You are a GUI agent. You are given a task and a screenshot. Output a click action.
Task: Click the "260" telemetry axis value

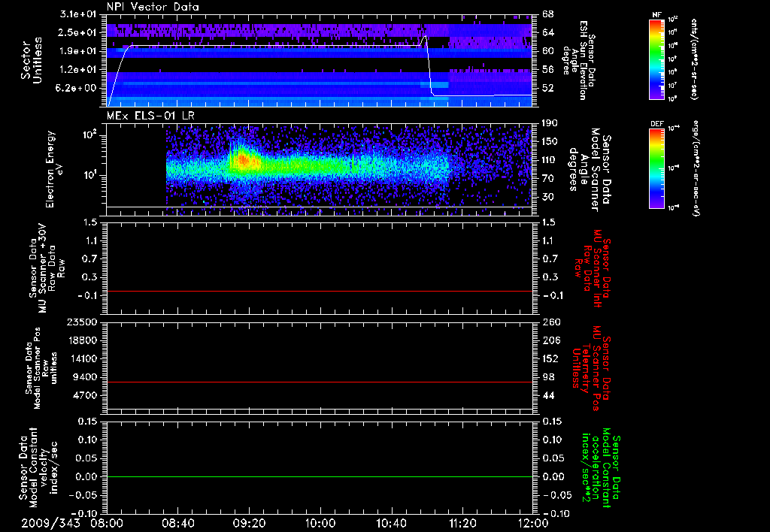tap(550, 322)
